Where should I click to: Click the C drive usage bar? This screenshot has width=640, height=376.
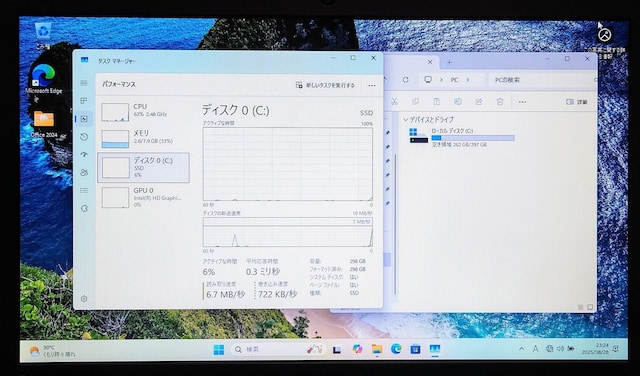(473, 138)
